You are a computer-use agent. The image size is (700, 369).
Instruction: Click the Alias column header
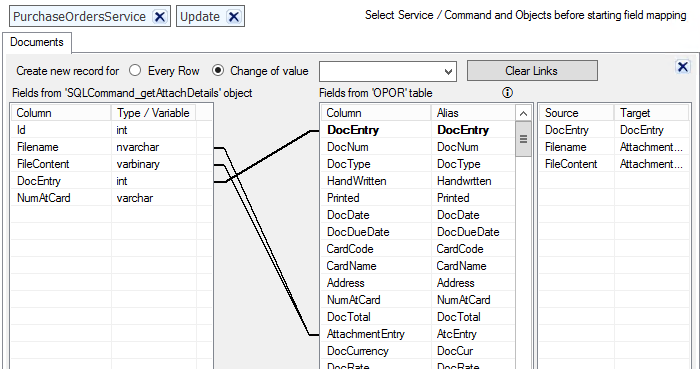[x=473, y=113]
